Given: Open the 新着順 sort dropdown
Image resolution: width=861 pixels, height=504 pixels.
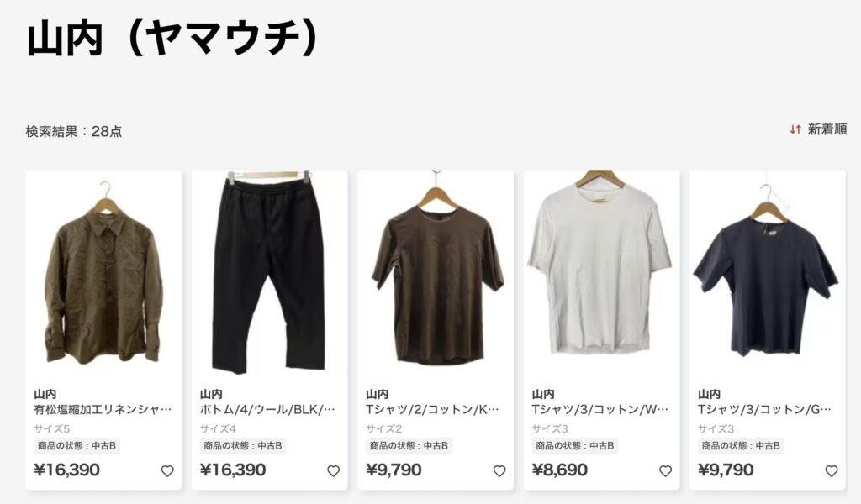Looking at the screenshot, I should tap(819, 129).
